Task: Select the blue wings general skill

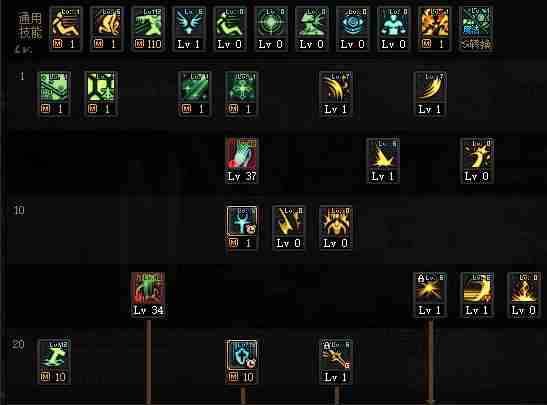Action: click(x=189, y=29)
